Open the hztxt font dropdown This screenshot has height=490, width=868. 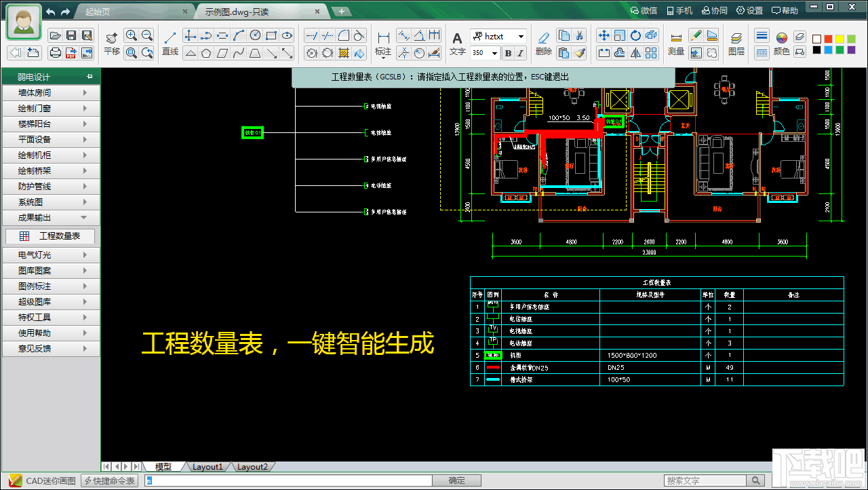(x=521, y=36)
